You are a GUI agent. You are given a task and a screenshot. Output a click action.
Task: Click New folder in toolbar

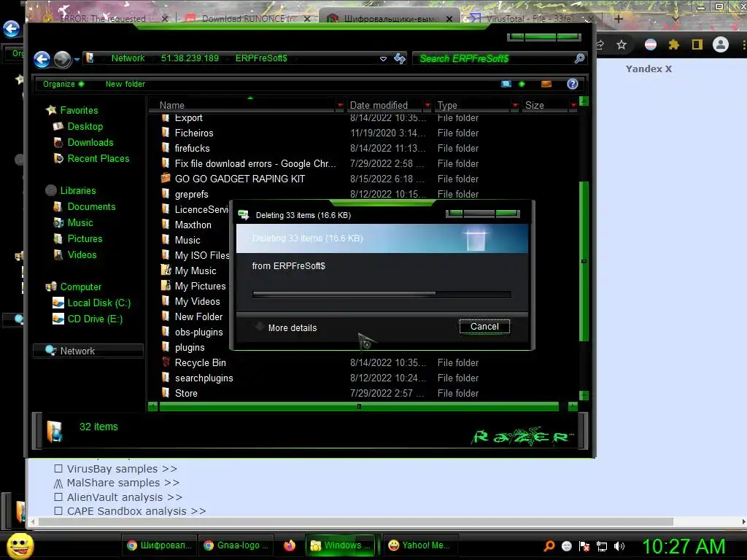click(125, 85)
